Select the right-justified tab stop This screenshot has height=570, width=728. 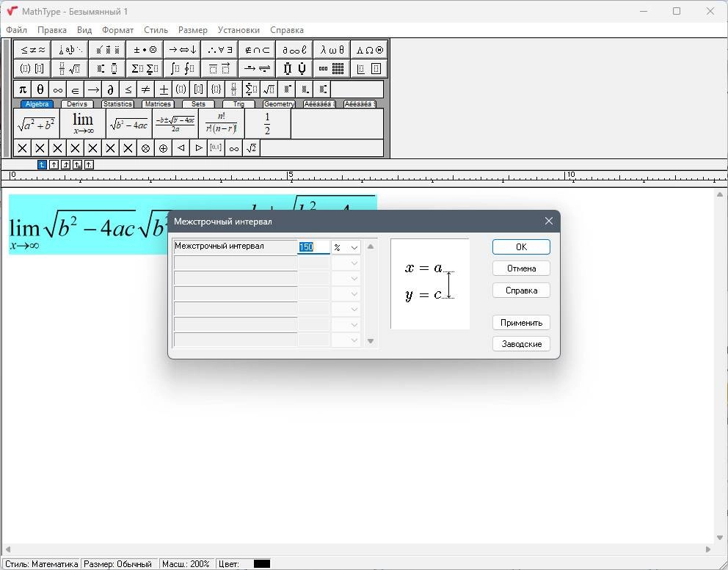65,164
